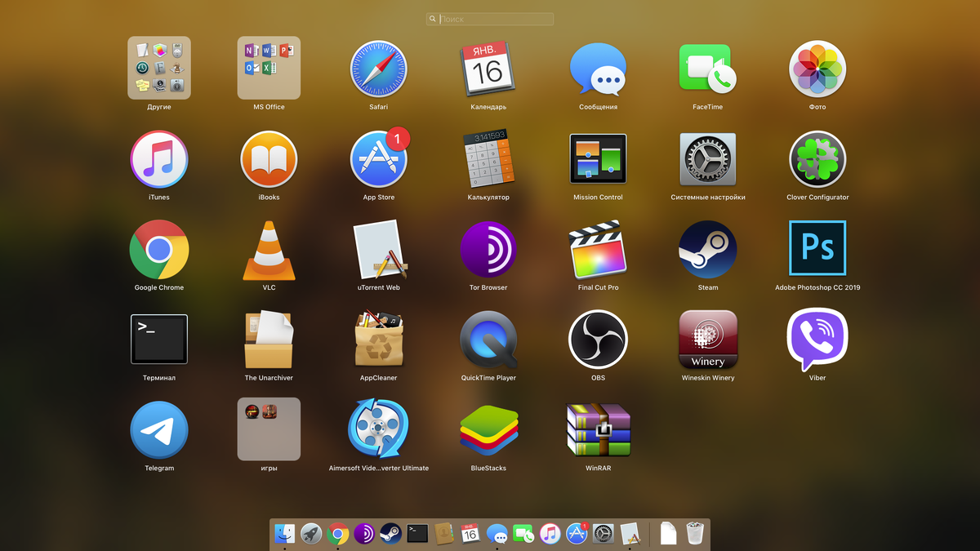980x551 pixels.
Task: Switch to Chrome via the Dock
Action: 338,534
